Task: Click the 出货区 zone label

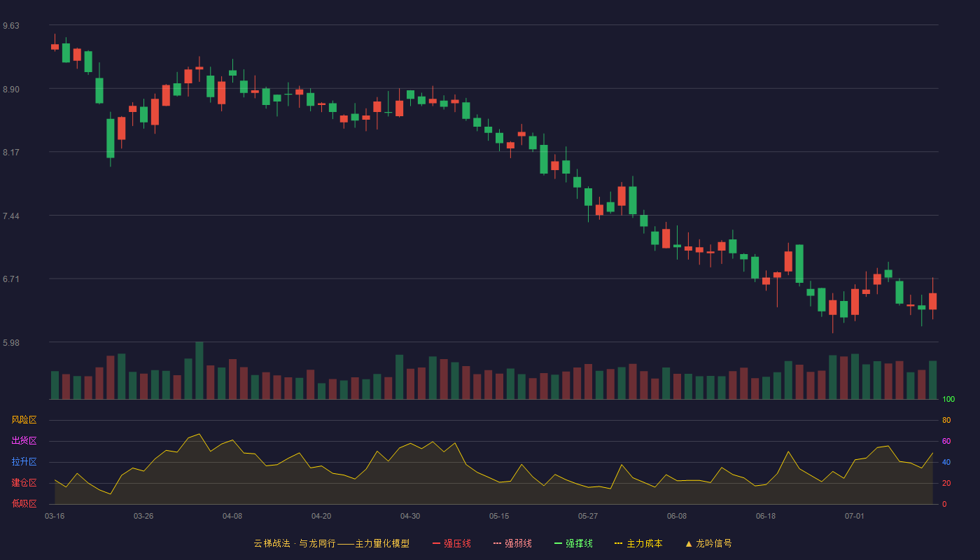Action: point(24,441)
